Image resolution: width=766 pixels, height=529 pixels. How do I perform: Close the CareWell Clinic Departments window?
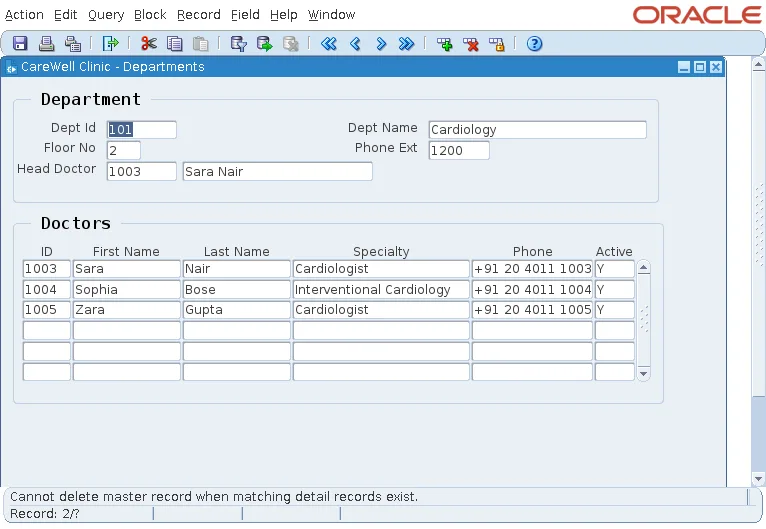[x=716, y=67]
